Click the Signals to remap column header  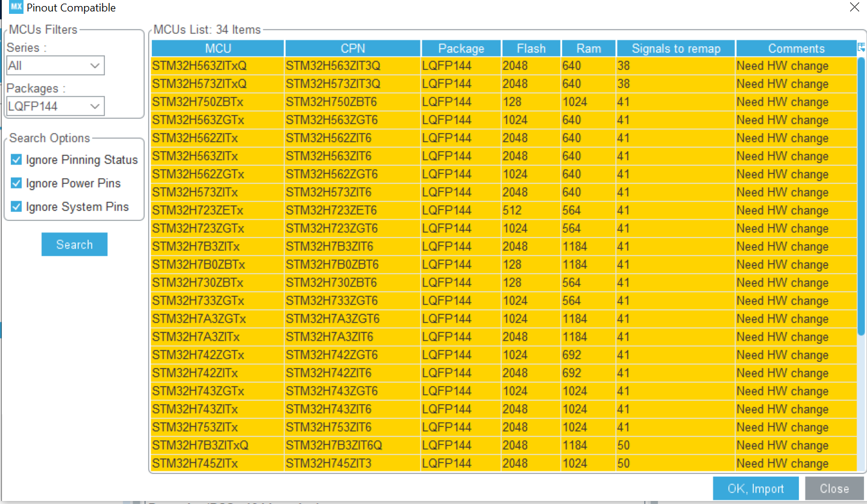tap(675, 48)
